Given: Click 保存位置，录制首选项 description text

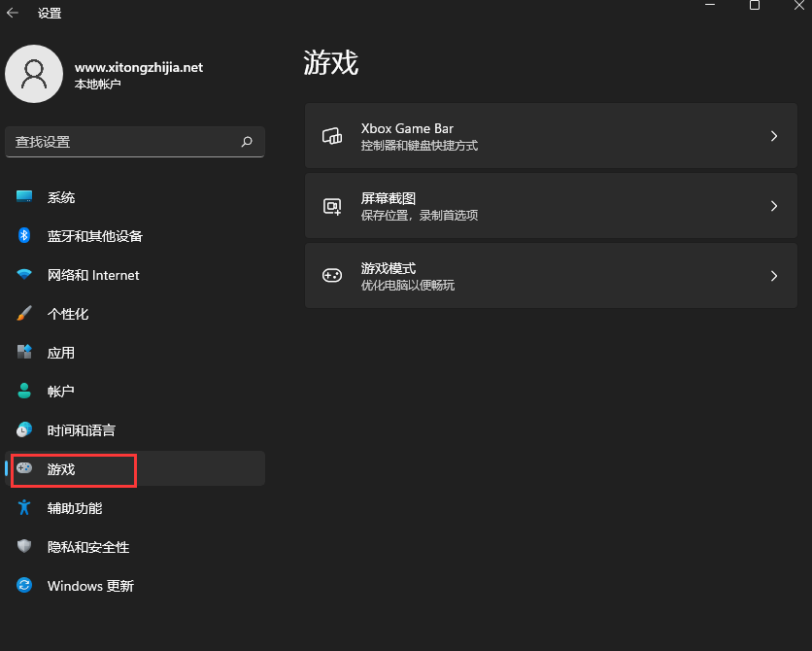Looking at the screenshot, I should point(420,216).
